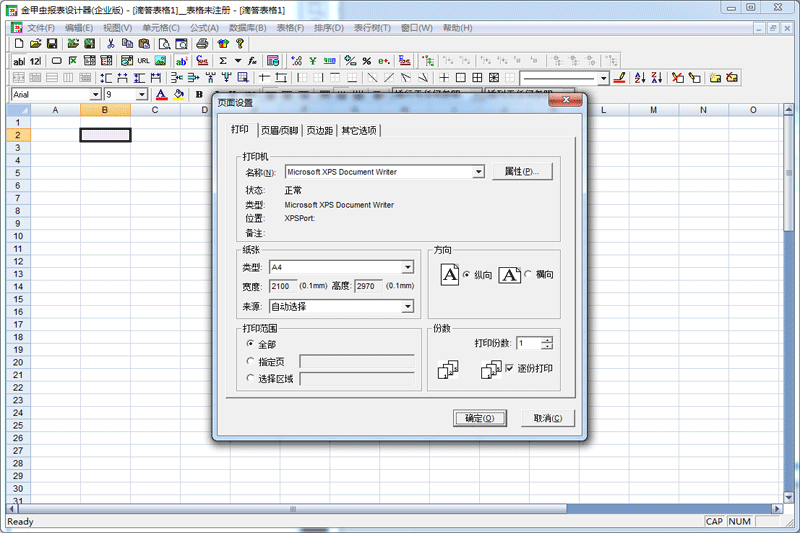Click the paper height 2970 field
This screenshot has width=800, height=533.
coord(368,286)
